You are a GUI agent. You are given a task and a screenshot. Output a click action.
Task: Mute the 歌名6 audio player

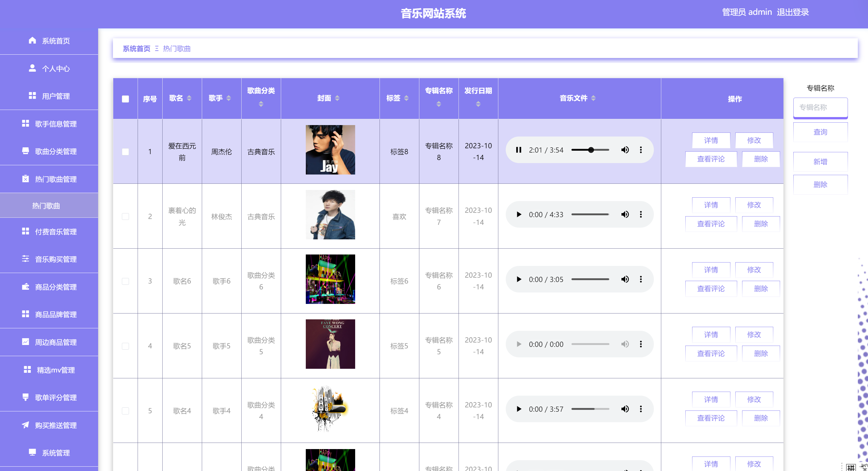click(625, 280)
